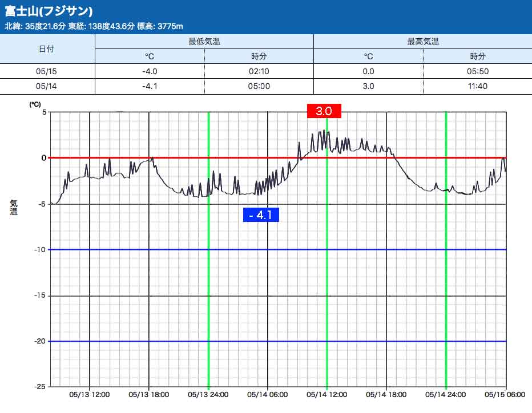Click the -25 y-axis tick label
Image resolution: width=532 pixels, height=413 pixels.
pos(40,387)
